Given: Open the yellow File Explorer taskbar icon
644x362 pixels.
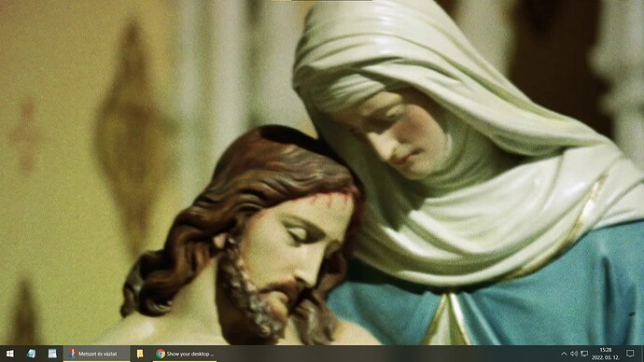Looking at the screenshot, I should coord(140,354).
